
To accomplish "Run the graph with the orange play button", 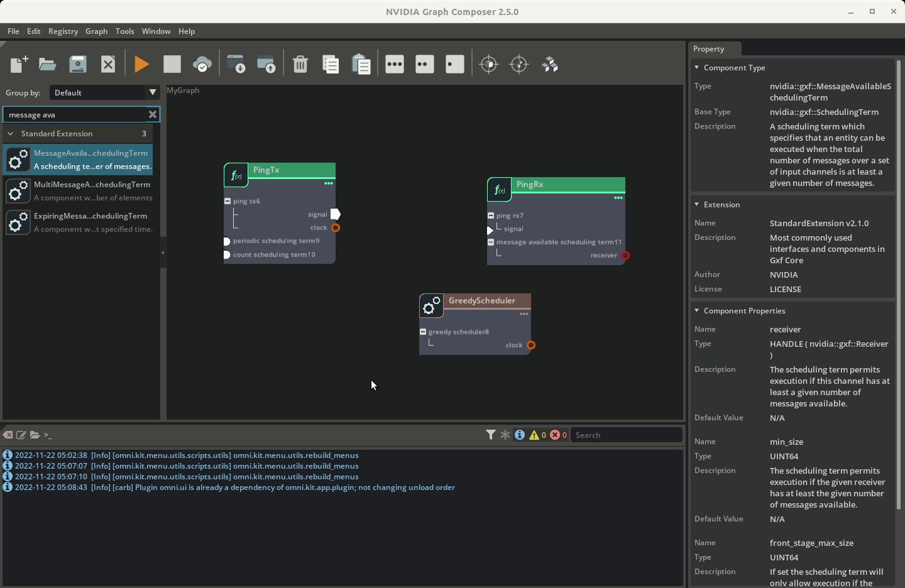I will point(142,64).
